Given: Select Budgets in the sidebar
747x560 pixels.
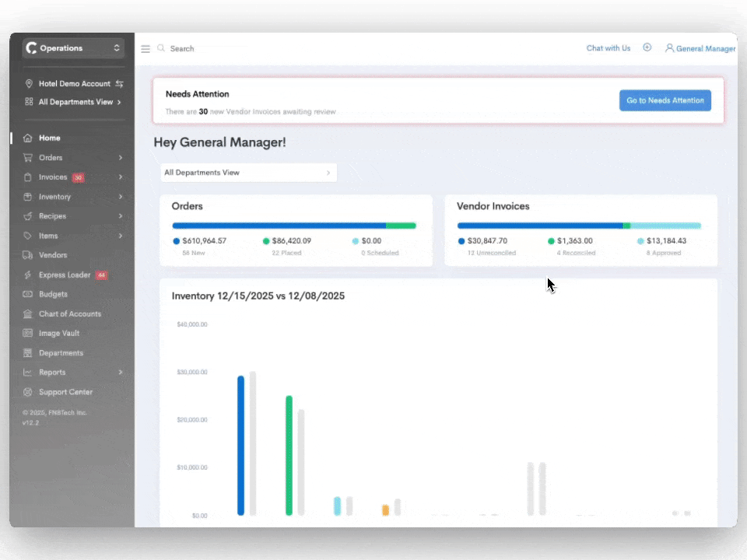Looking at the screenshot, I should click(53, 295).
